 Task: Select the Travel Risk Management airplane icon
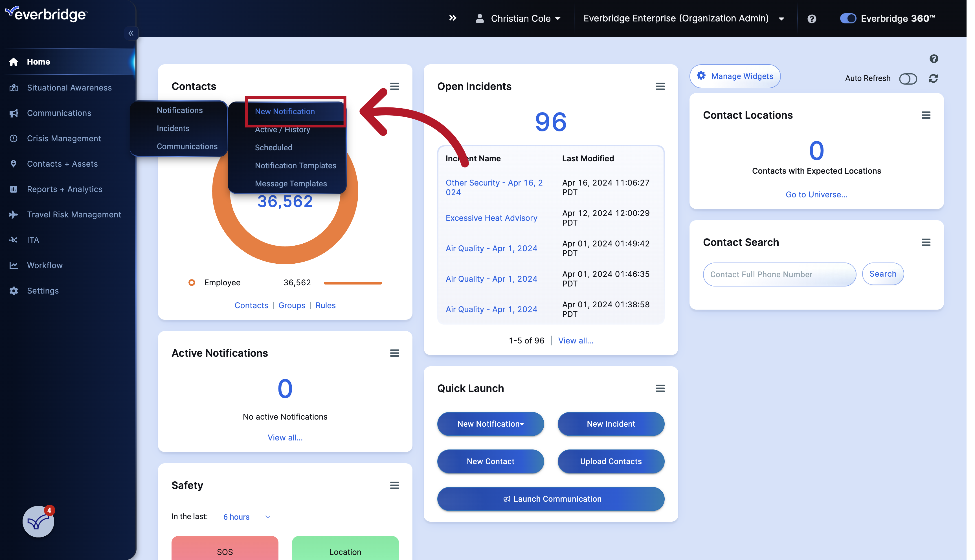[x=14, y=214]
